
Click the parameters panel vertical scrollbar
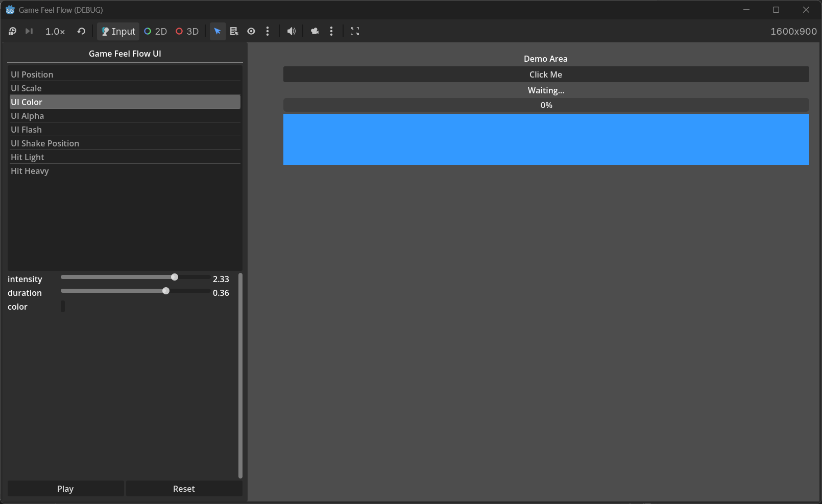pos(240,375)
